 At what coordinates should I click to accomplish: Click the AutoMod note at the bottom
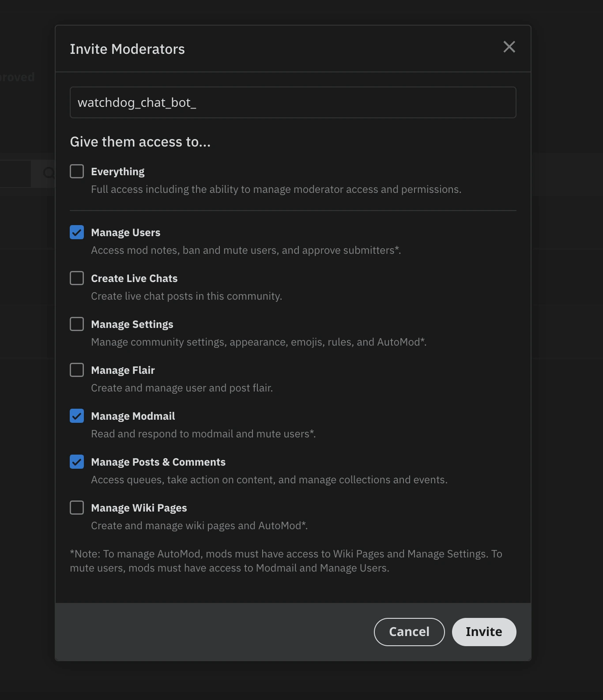286,561
